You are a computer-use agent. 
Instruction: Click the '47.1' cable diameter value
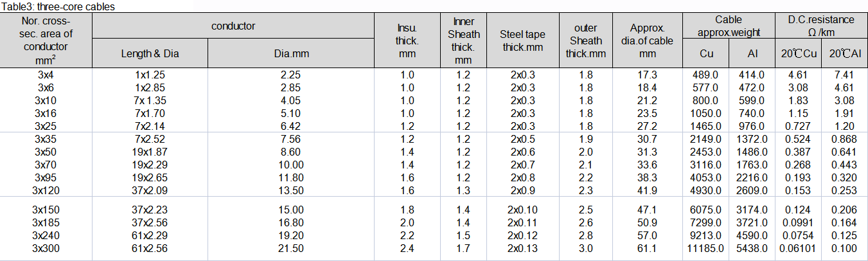pyautogui.click(x=647, y=210)
